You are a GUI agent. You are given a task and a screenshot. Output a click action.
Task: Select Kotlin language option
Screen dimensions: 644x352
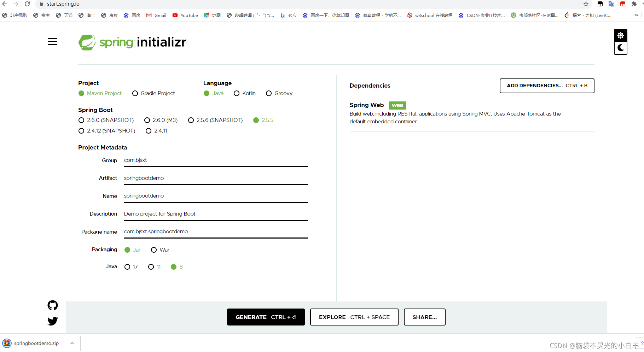coord(245,93)
